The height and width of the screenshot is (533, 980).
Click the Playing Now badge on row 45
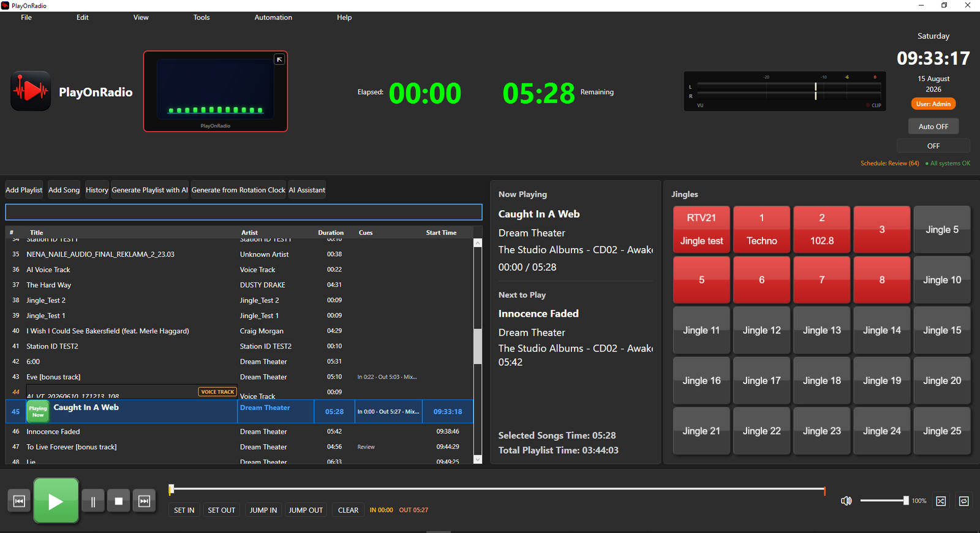coord(38,412)
